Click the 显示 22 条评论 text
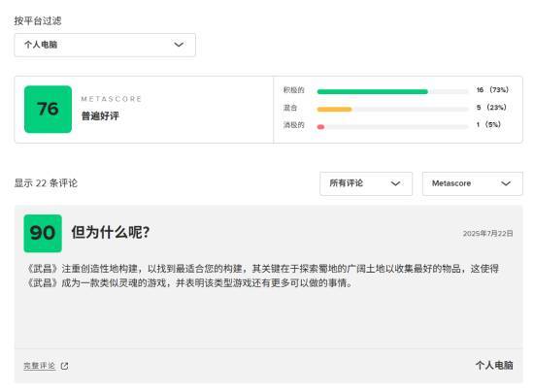The height and width of the screenshot is (392, 534). 46,183
